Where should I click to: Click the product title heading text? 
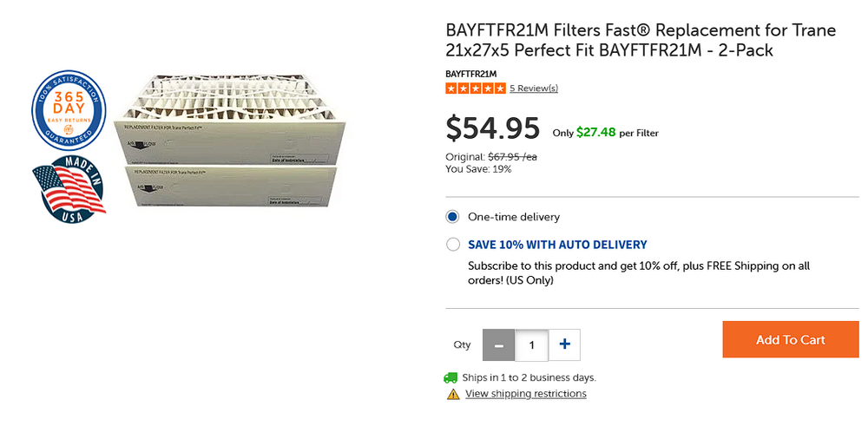(640, 41)
